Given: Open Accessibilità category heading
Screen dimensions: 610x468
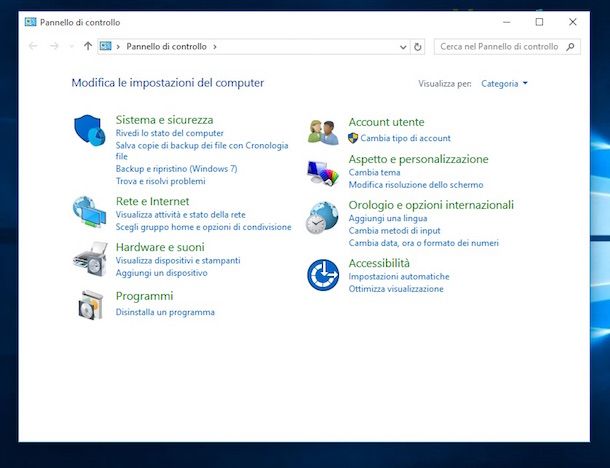Looking at the screenshot, I should [x=379, y=263].
